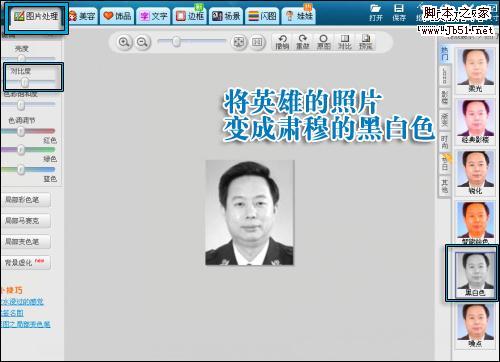Select the 热门 effects category tab
The image size is (500, 362).
click(x=445, y=54)
